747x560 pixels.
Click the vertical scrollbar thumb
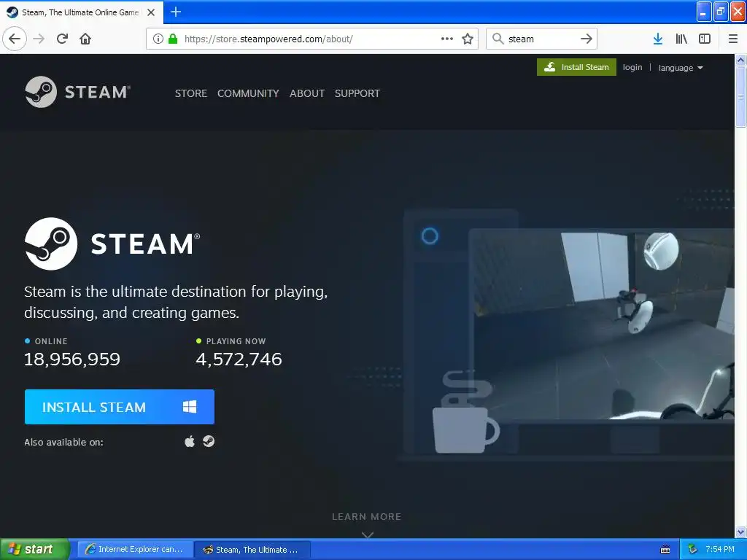coord(741,97)
